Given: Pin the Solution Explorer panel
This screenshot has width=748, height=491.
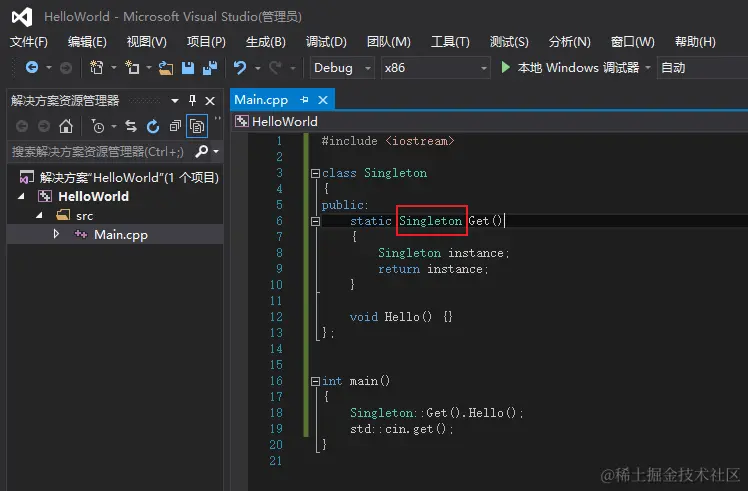Looking at the screenshot, I should coord(192,100).
